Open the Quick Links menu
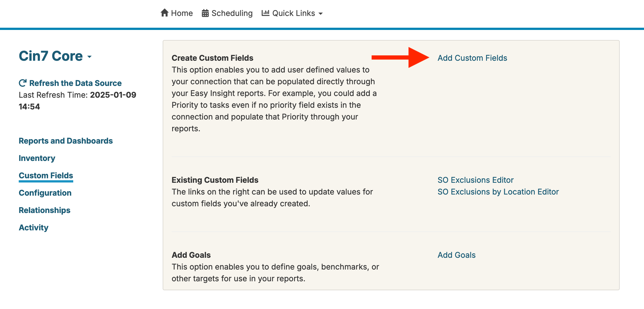Image resolution: width=644 pixels, height=309 pixels. [x=293, y=13]
